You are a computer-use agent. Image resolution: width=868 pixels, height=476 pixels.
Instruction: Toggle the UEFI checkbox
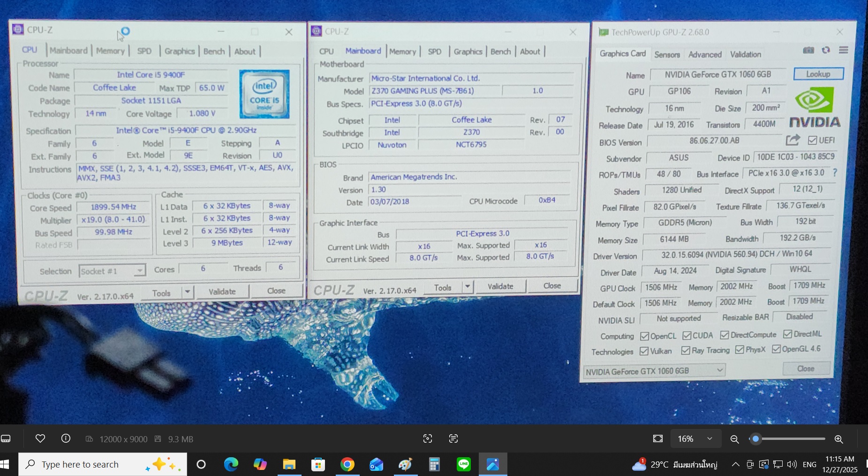coord(813,140)
